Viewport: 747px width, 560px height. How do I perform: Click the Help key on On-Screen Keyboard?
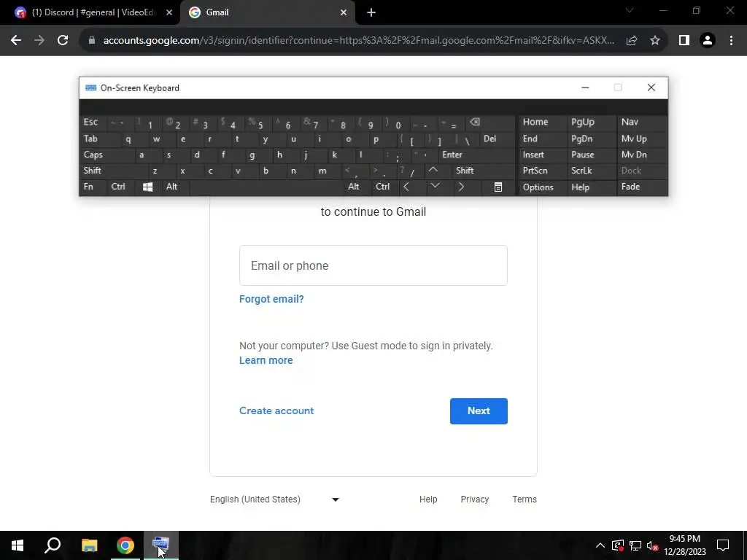coord(592,187)
